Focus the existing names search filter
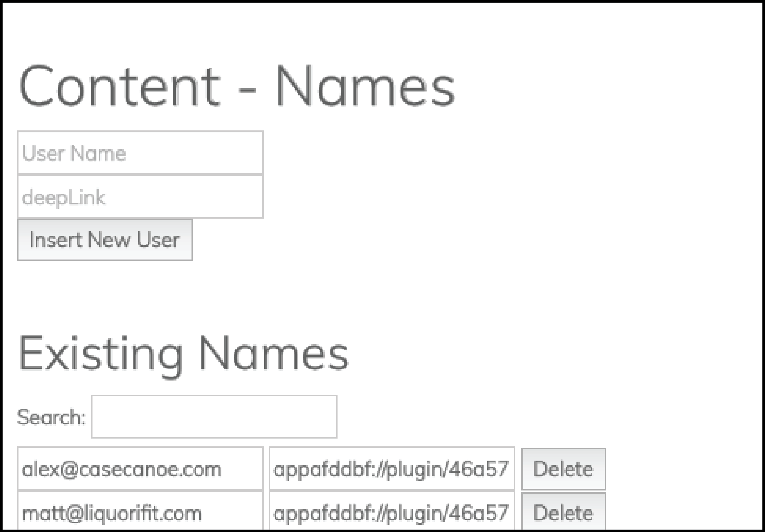765x532 pixels. coord(214,417)
